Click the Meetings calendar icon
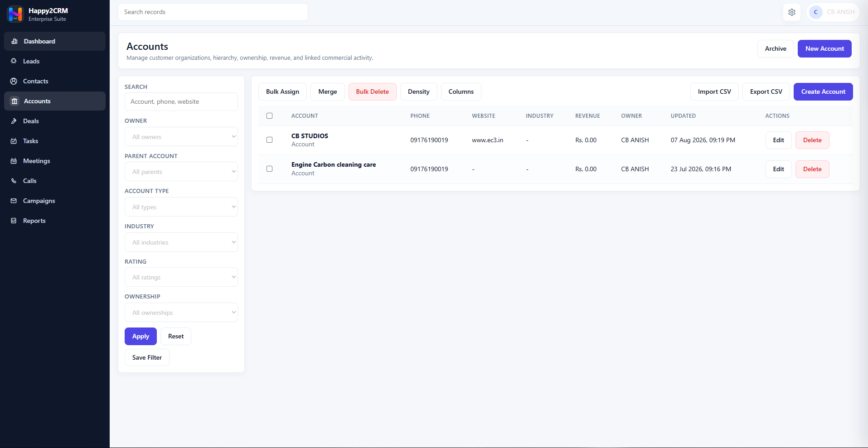 pos(14,161)
